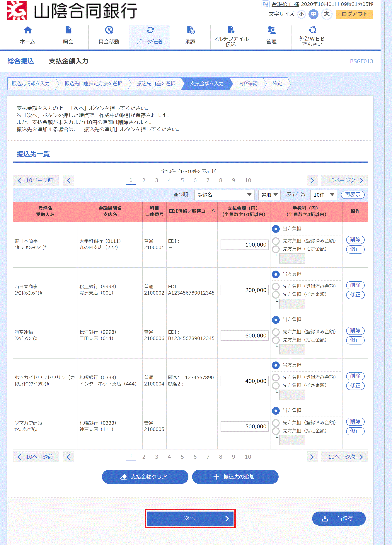392x545 pixels.
Task: Delete the 海空運輸 row with 削除
Action: point(355,331)
